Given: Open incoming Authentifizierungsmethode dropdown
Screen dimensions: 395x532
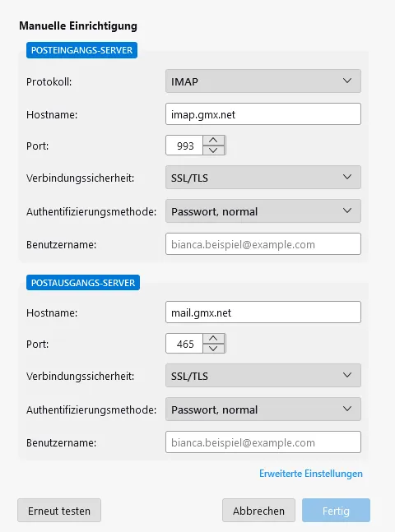Looking at the screenshot, I should coord(263,211).
